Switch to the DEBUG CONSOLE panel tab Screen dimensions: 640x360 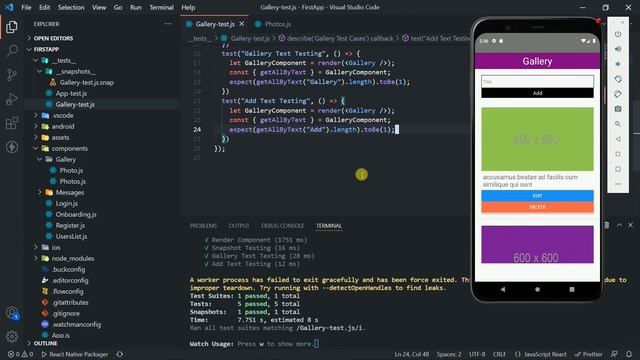[282, 226]
